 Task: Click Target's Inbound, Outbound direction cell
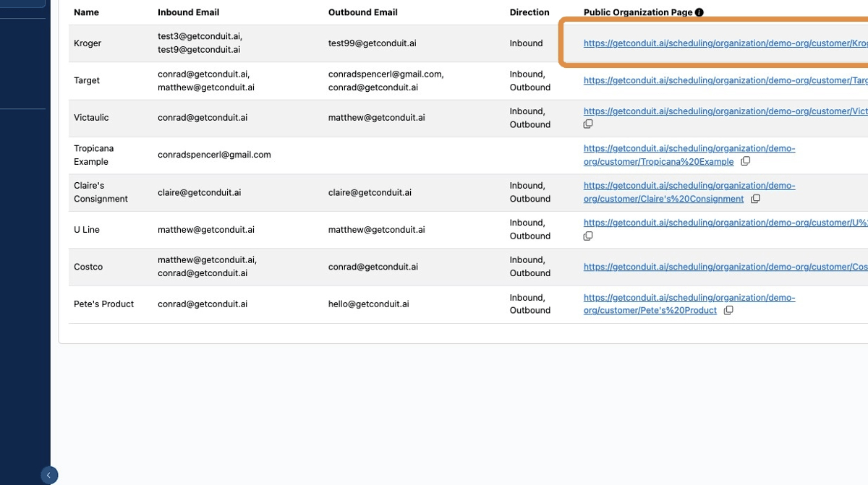tap(530, 80)
